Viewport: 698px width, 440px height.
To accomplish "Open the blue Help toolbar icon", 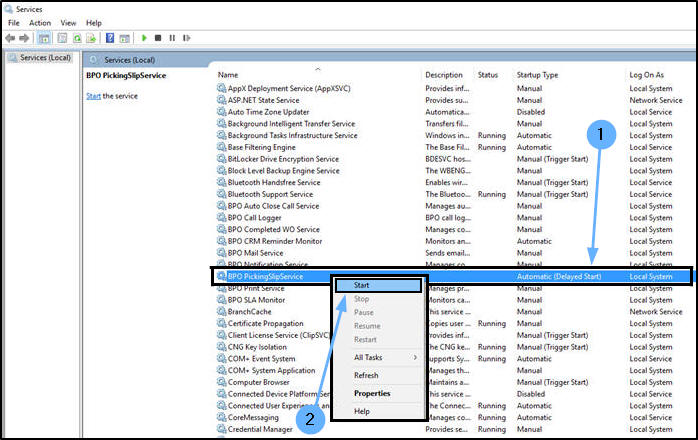I will pos(110,38).
